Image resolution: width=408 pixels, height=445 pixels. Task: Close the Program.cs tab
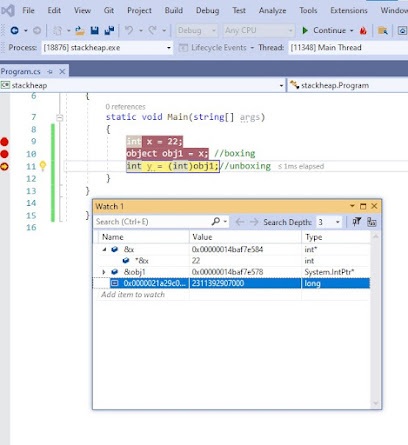point(62,71)
